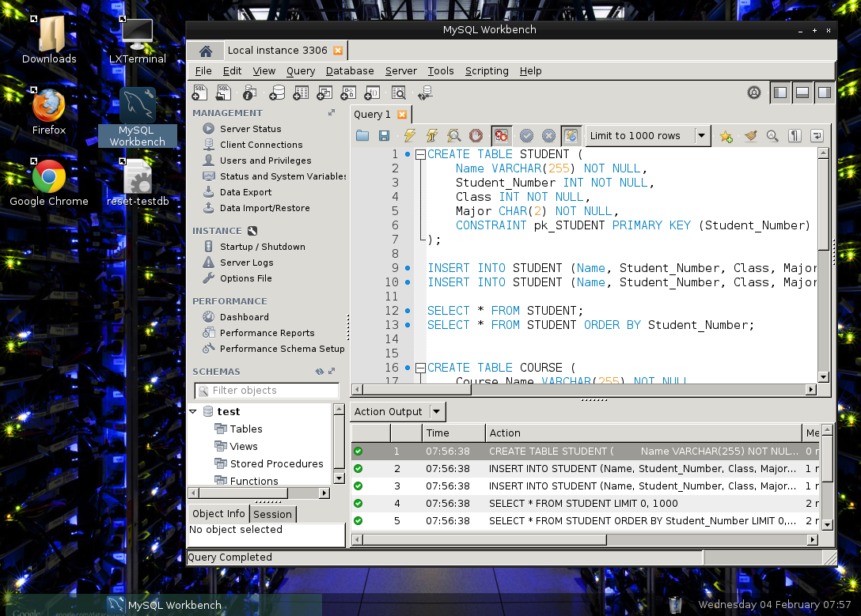Open the LXTerminal desktop shortcut

[x=137, y=40]
